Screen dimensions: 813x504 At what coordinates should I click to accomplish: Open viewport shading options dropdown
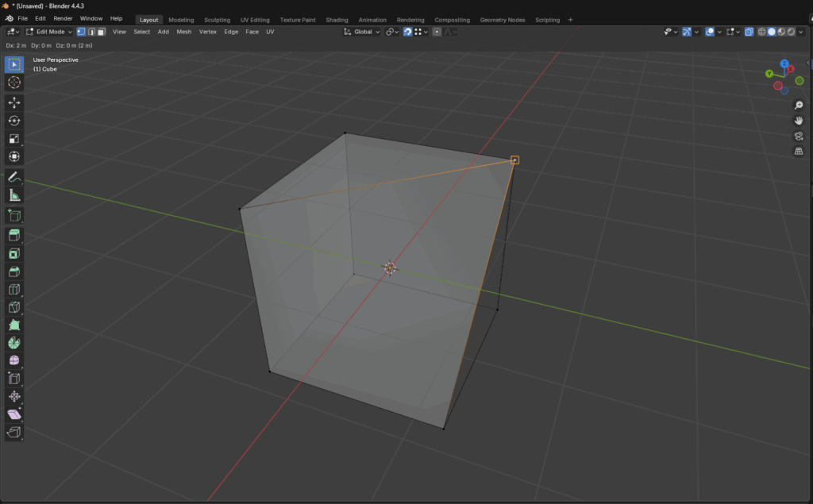tap(801, 32)
